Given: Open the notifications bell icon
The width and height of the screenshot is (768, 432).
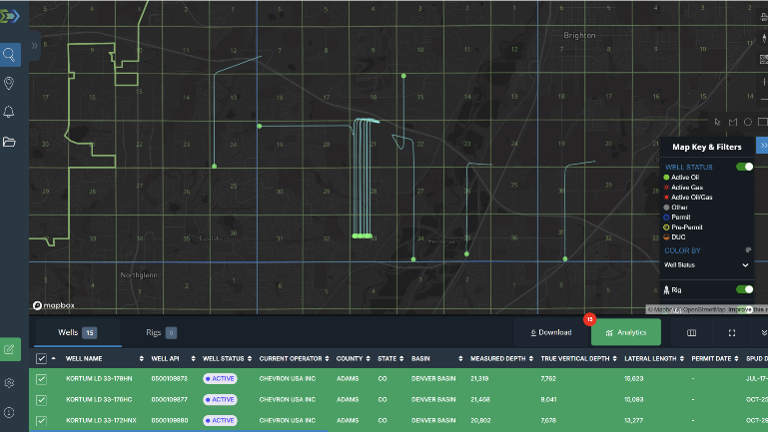Looking at the screenshot, I should 10,112.
